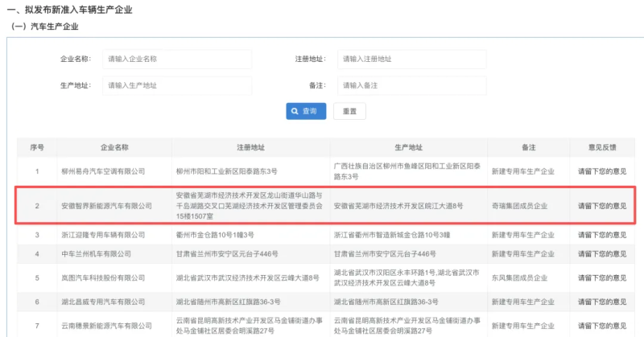The height and width of the screenshot is (337, 644).
Task: Click the 注册地址 column header
Action: [250, 147]
